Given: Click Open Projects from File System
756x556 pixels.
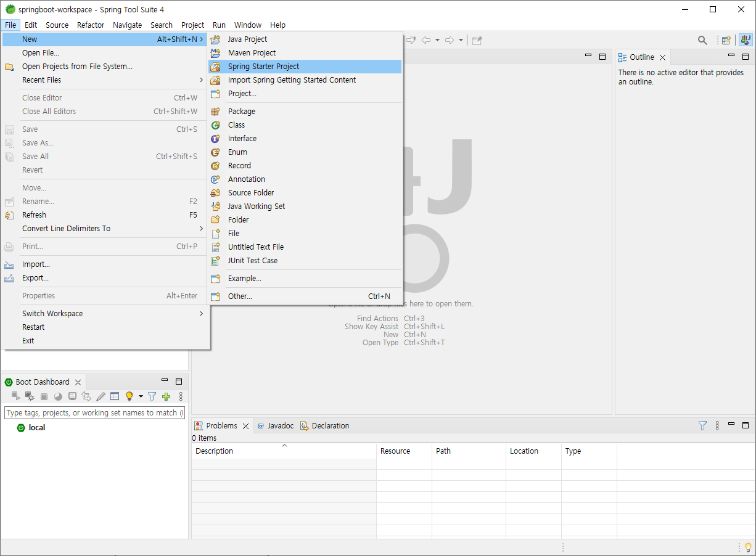Looking at the screenshot, I should click(105, 67).
